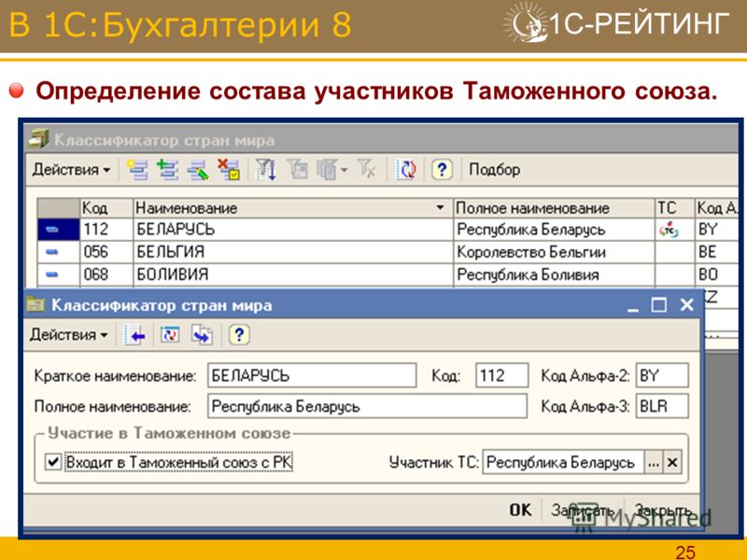747x560 pixels.
Task: Click Королевство Бельгии cell
Action: tap(554, 252)
